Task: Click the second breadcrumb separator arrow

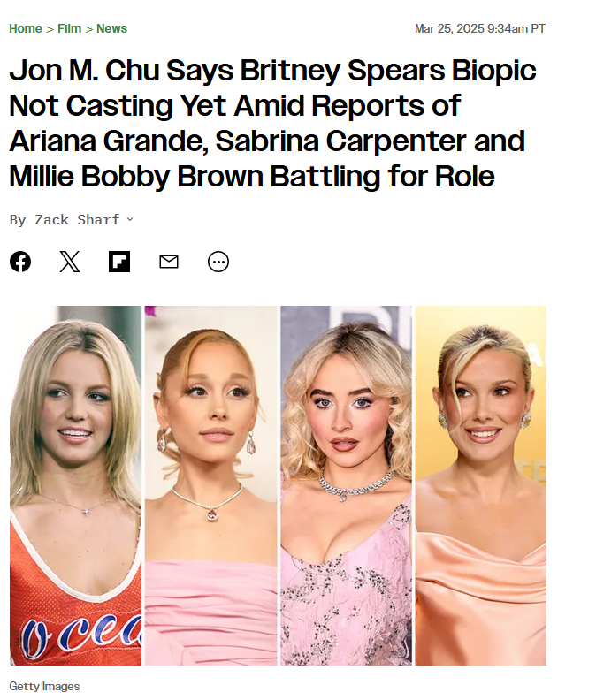Action: (x=89, y=29)
